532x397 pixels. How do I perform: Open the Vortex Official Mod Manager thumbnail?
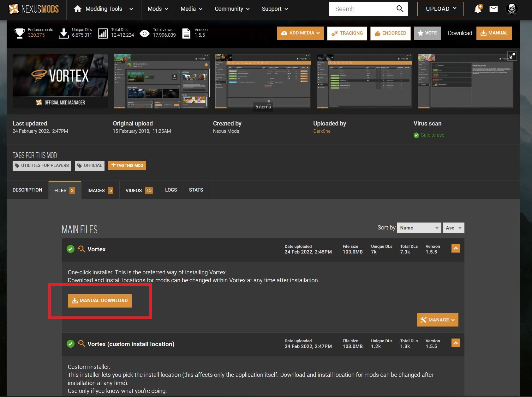click(x=60, y=82)
